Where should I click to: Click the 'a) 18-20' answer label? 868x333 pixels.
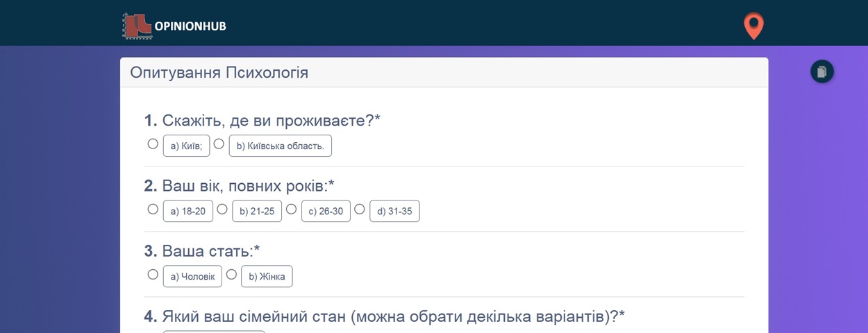point(188,211)
